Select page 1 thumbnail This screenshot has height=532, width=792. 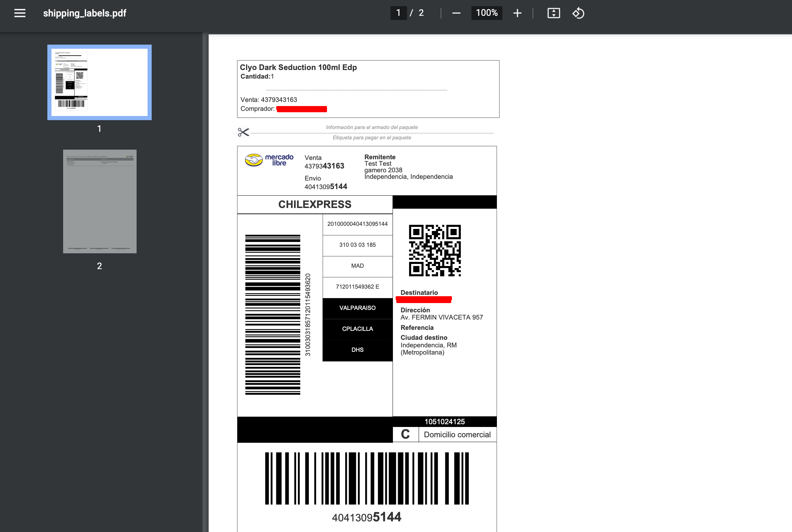click(x=100, y=82)
